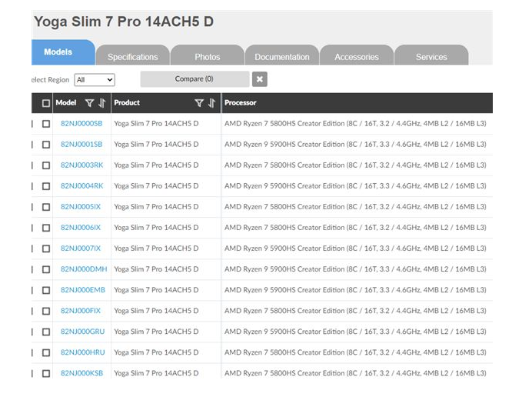Click the sort arrows in Product column
This screenshot has height=397, width=532.
pos(211,103)
